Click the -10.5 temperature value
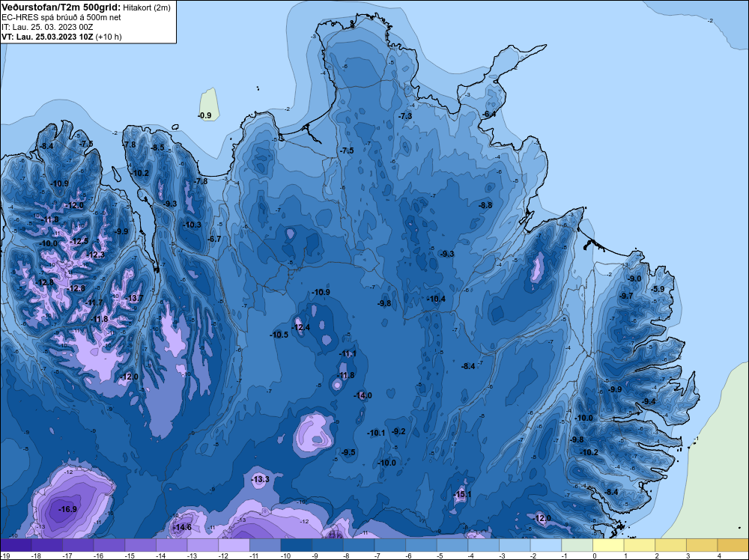Screen dimensions: 749x560 pos(279,335)
